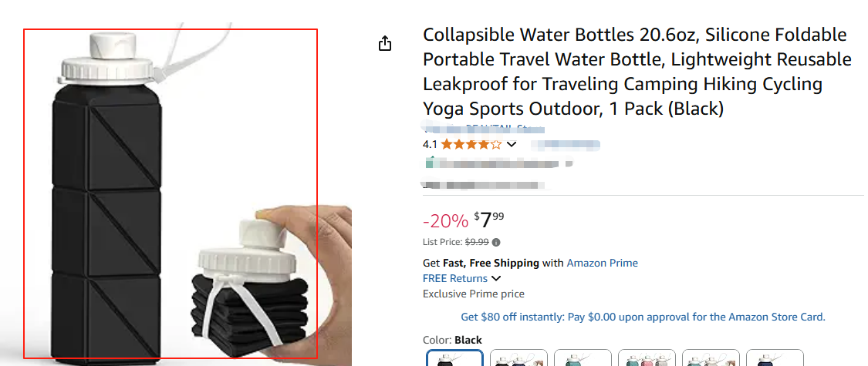Expand the chevron next to FREE Returns
Screen dimensions: 868x366
pos(496,278)
